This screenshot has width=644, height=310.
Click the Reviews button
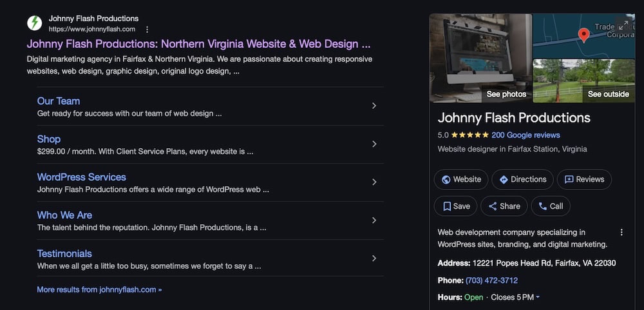pyautogui.click(x=584, y=180)
